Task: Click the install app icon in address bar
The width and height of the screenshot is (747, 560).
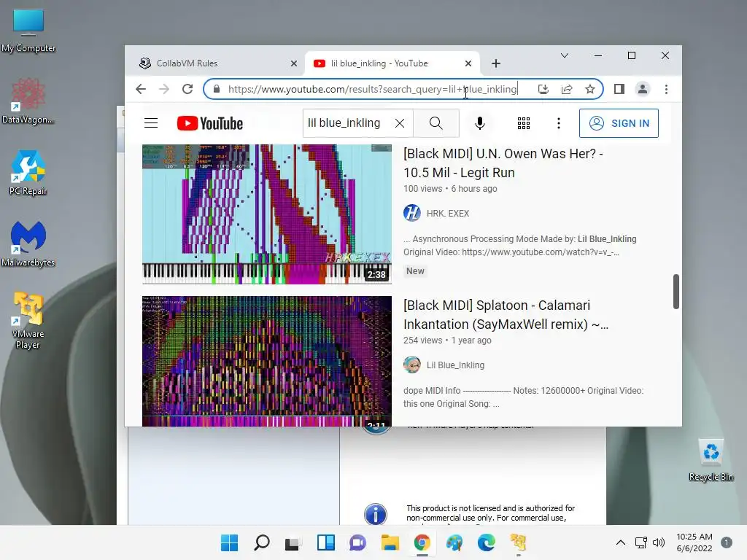Action: pyautogui.click(x=543, y=89)
